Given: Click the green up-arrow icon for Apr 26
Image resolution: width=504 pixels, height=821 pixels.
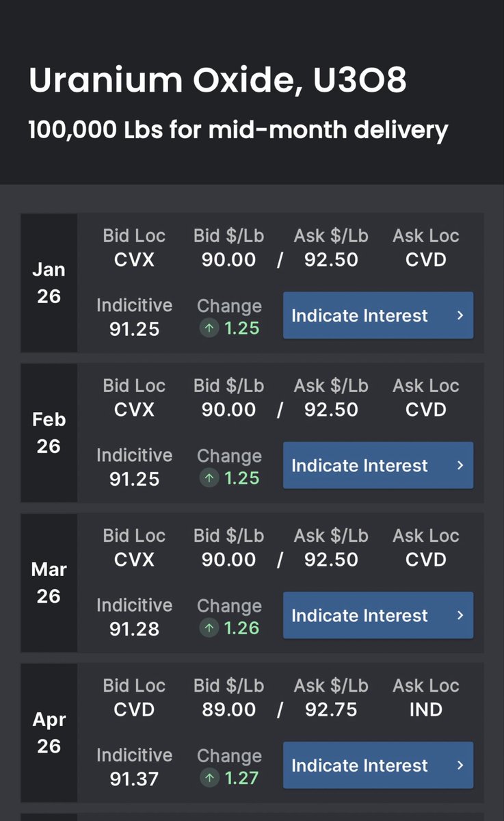Looking at the screenshot, I should tap(209, 778).
